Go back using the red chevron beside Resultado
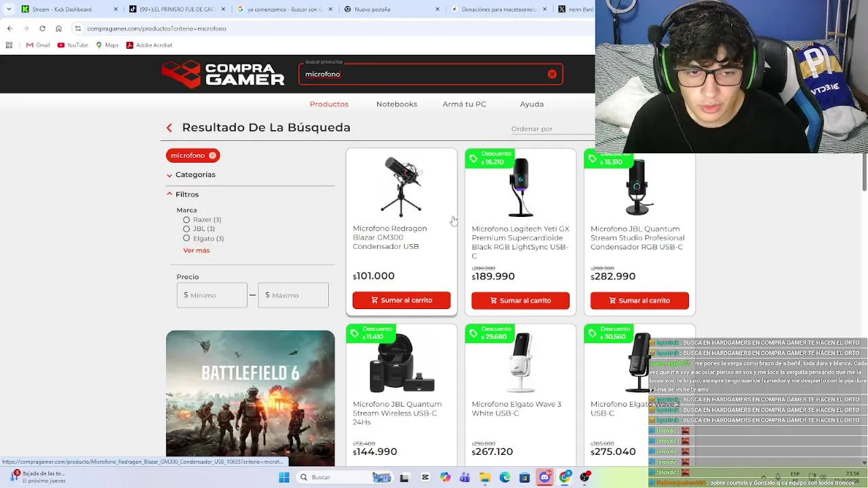Viewport: 868px width, 488px height. (170, 127)
